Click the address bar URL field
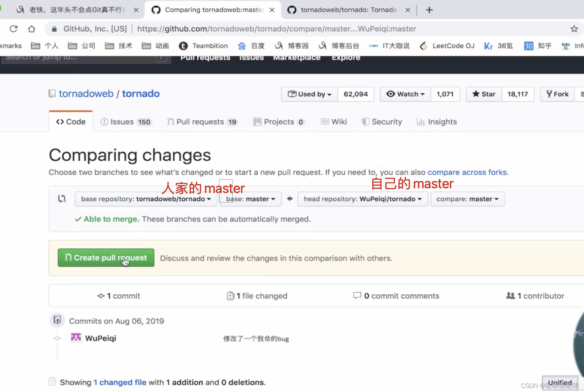 (x=276, y=29)
